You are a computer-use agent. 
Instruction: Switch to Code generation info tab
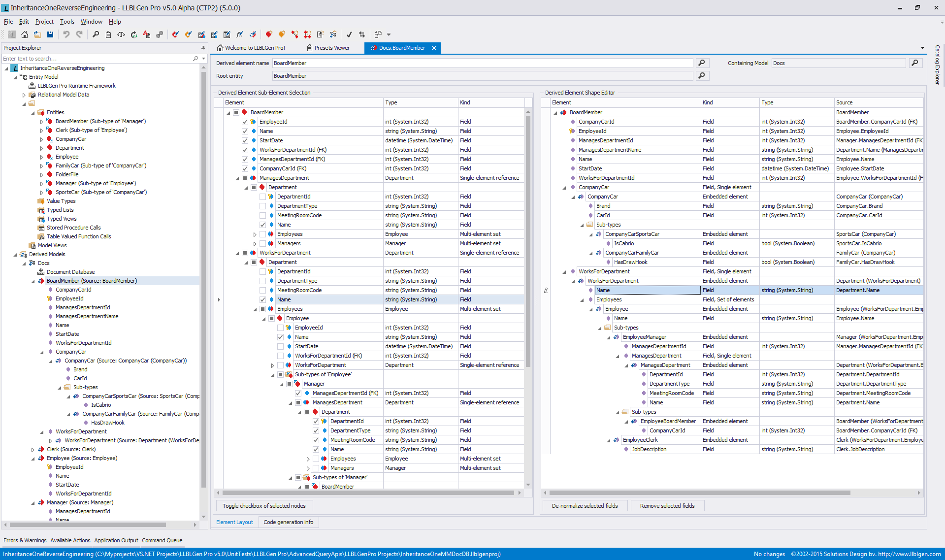coord(288,522)
